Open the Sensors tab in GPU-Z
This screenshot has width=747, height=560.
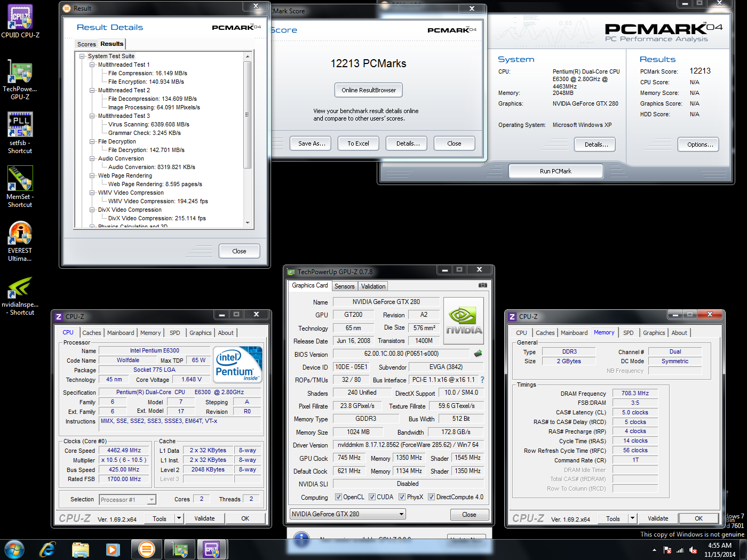point(345,286)
